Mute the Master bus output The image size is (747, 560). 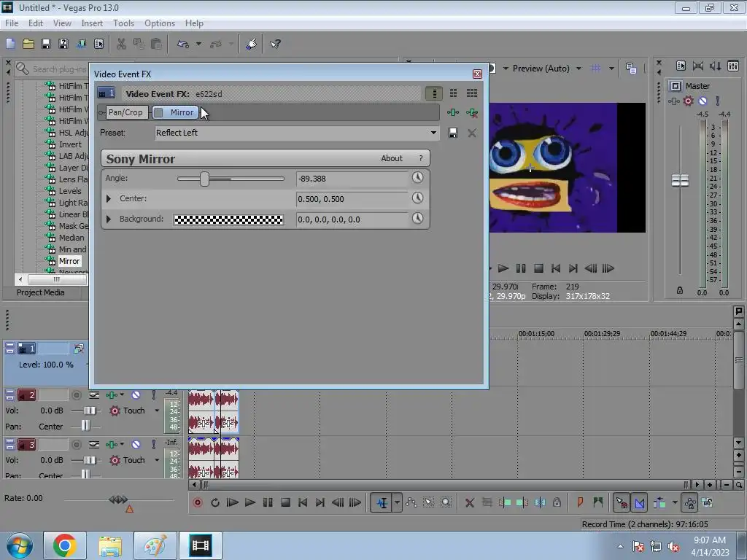click(703, 101)
